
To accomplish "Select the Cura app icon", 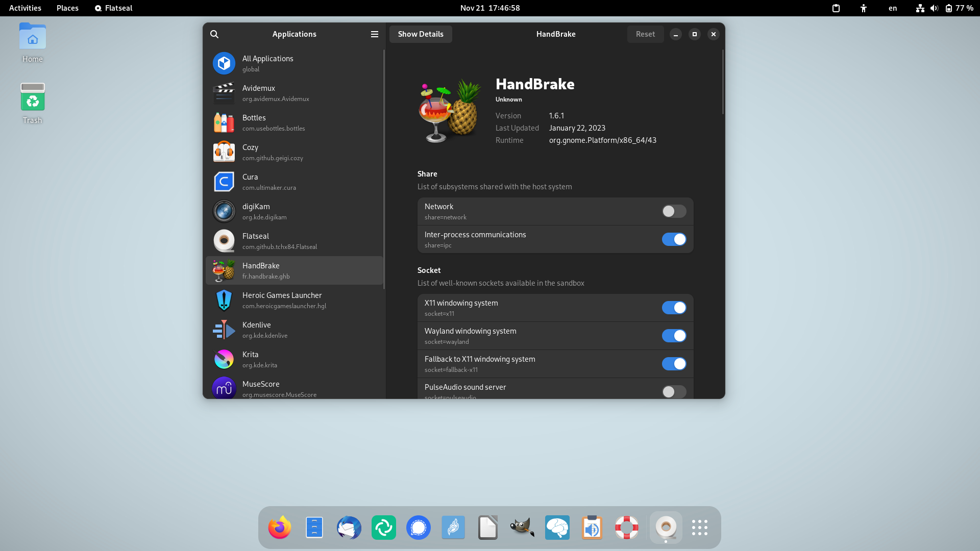I will point(224,182).
